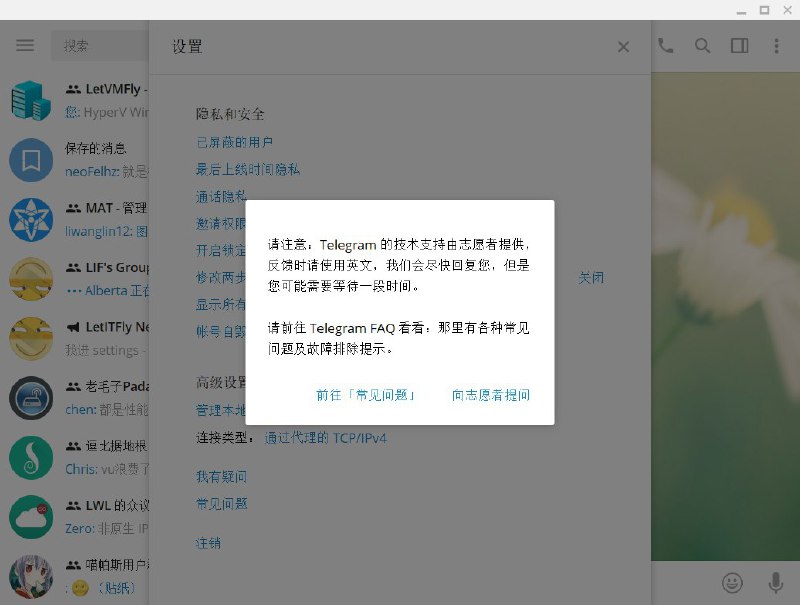
Task: Click 向志愿者提问 in the dialog
Action: 491,395
